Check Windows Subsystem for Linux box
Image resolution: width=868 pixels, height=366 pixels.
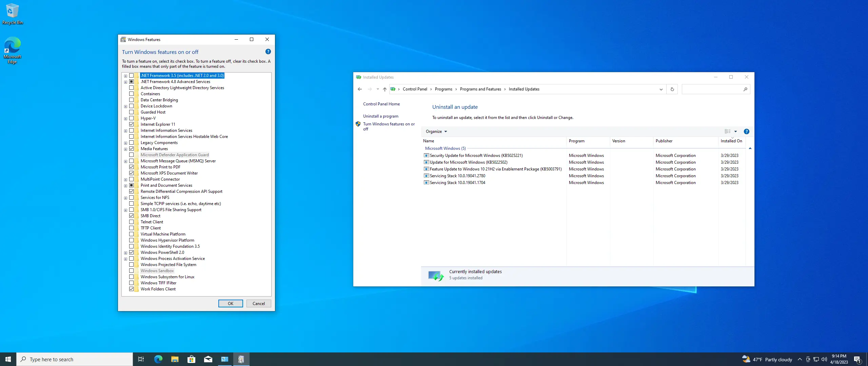pos(131,277)
